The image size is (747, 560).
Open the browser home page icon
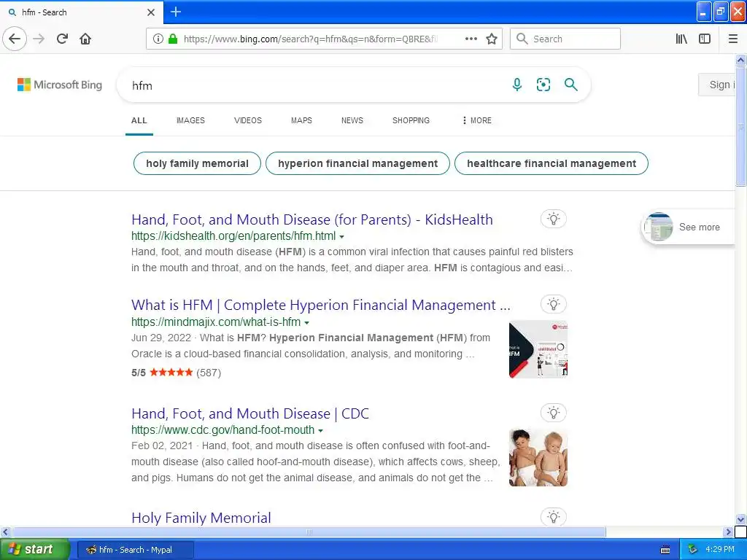[x=85, y=39]
